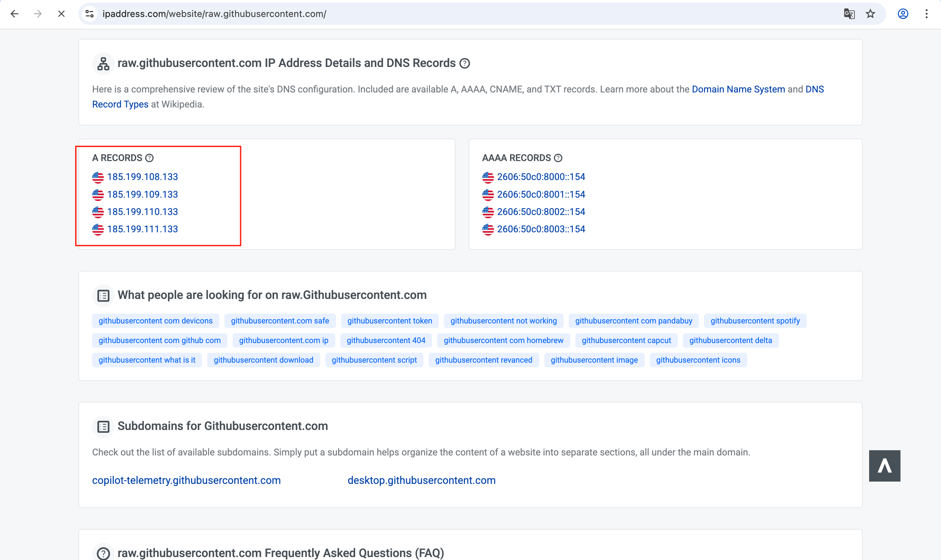Open the Chrome three-dot menu
This screenshot has height=560, width=941.
926,14
